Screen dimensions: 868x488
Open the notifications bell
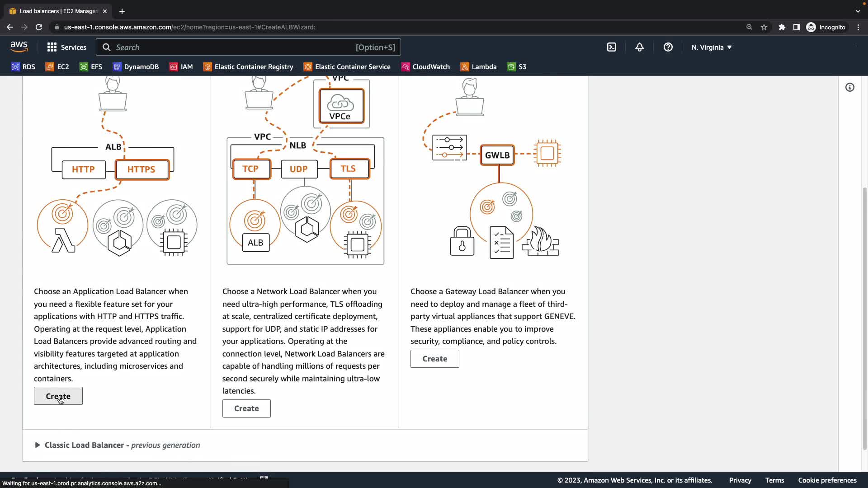639,47
